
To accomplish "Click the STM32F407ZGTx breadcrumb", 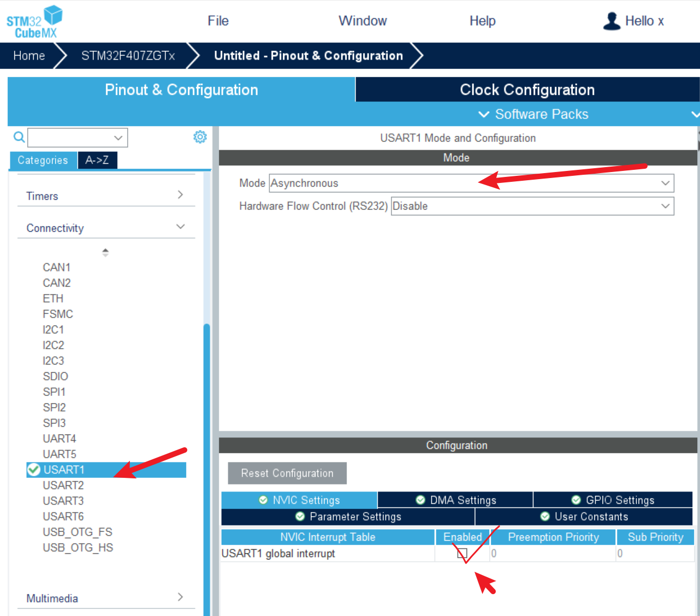I will [x=128, y=56].
